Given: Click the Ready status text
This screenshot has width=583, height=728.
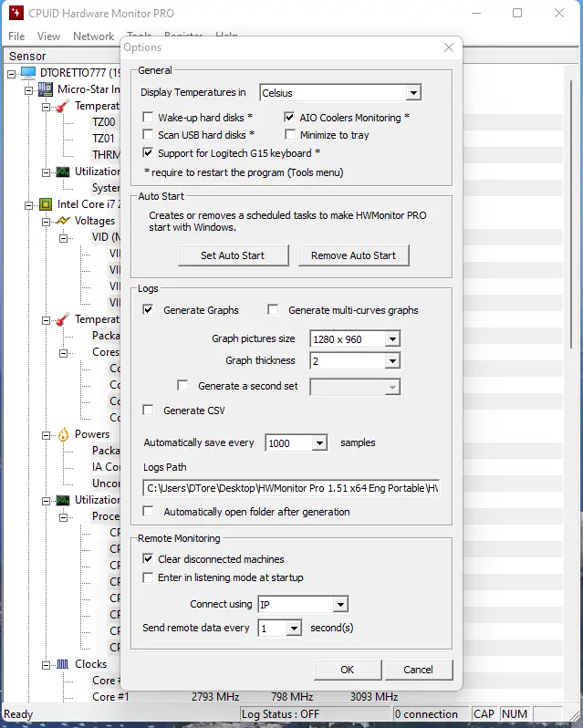Looking at the screenshot, I should click(x=18, y=714).
